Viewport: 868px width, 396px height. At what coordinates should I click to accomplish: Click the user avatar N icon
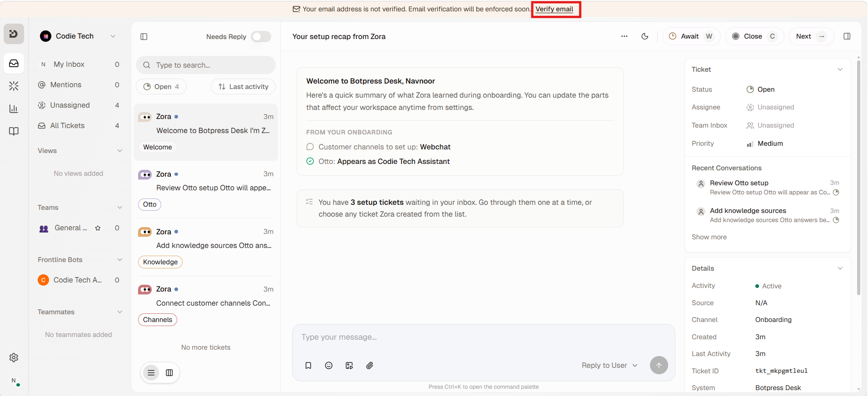click(14, 381)
